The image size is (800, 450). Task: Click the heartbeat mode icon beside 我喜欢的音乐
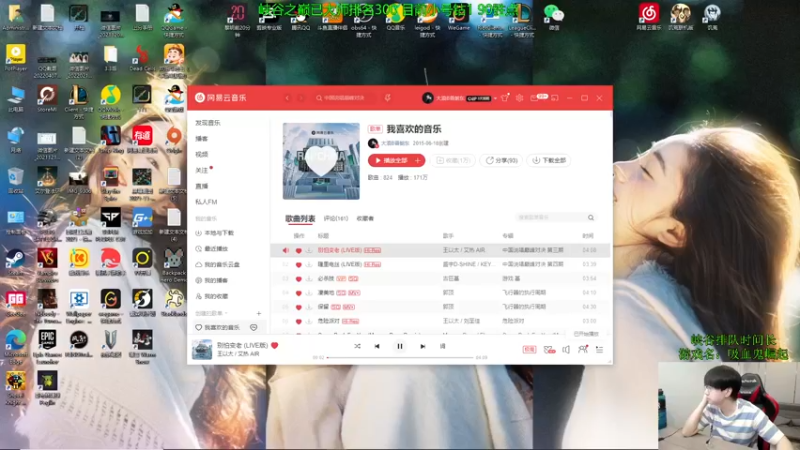click(254, 328)
